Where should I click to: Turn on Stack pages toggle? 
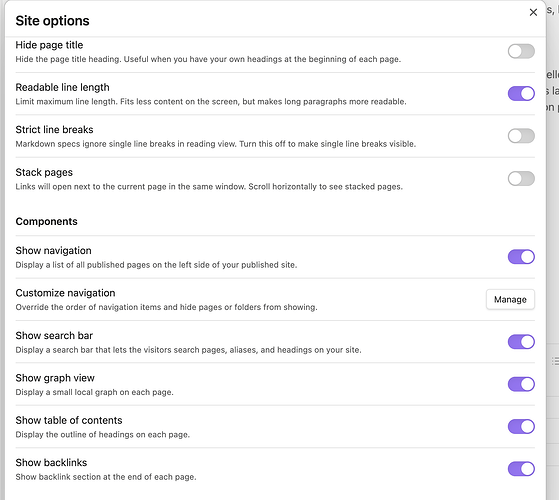(x=521, y=179)
